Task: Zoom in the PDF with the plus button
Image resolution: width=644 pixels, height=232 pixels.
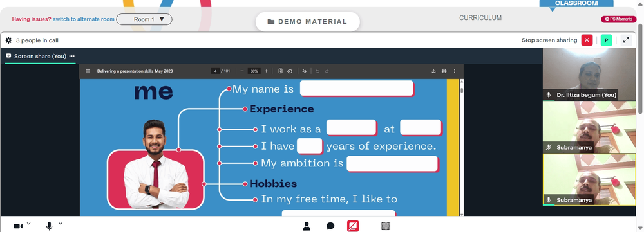Action: (266, 71)
